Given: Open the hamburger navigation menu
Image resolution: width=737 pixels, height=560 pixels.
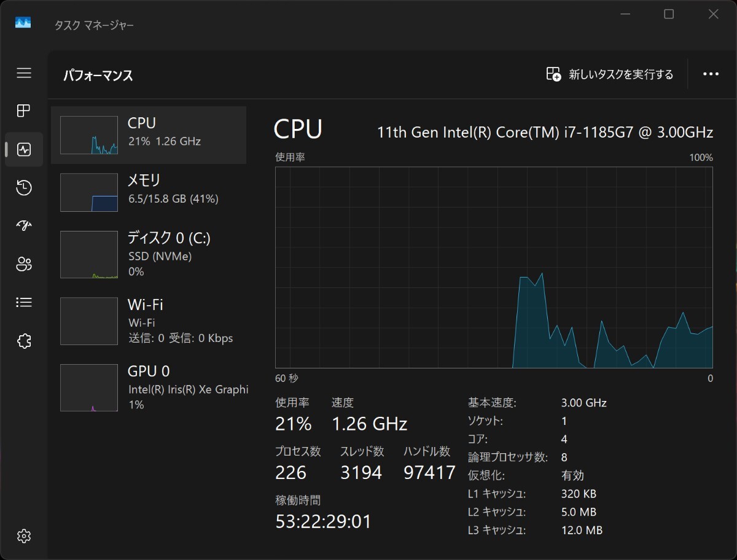Looking at the screenshot, I should [x=24, y=73].
